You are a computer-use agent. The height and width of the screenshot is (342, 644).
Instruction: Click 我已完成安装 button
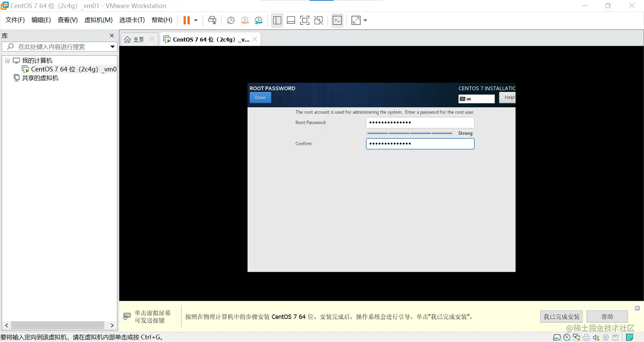tap(562, 316)
